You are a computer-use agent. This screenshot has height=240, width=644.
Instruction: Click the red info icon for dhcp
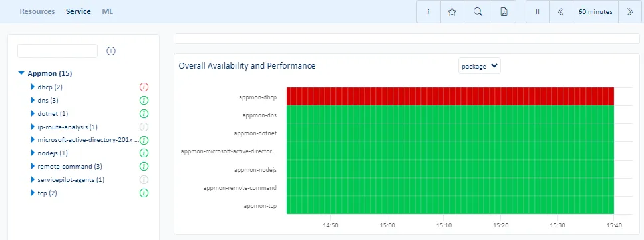[144, 87]
